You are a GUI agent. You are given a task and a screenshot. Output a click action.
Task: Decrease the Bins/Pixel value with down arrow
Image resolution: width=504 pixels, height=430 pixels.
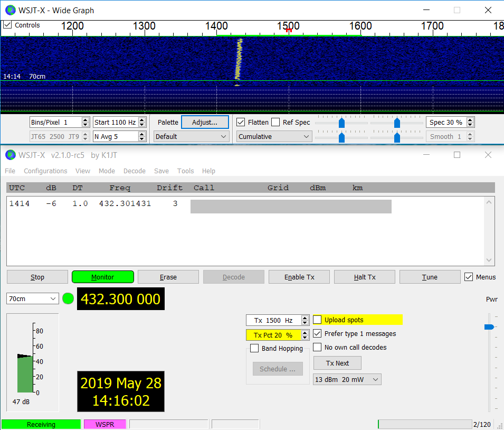tap(85, 125)
